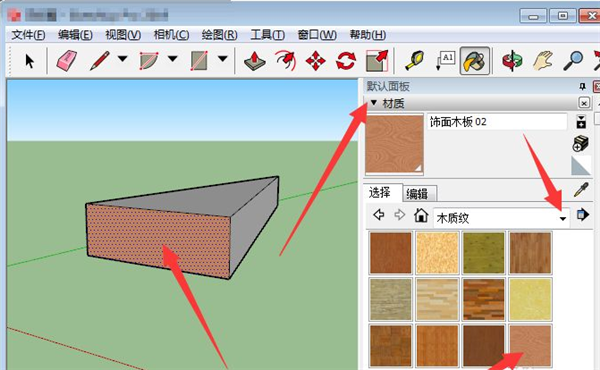This screenshot has width=600, height=370.
Task: Select the Rectangle shape tool
Action: [199, 60]
